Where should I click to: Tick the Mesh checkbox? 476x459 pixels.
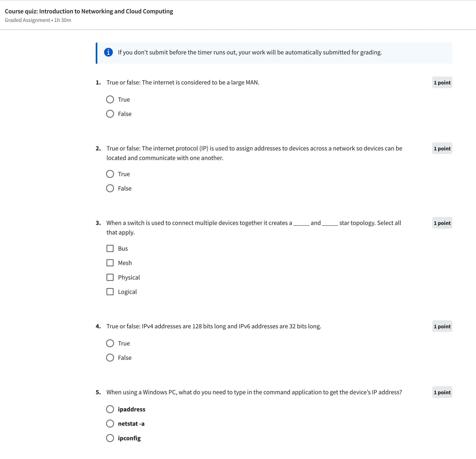click(x=110, y=263)
